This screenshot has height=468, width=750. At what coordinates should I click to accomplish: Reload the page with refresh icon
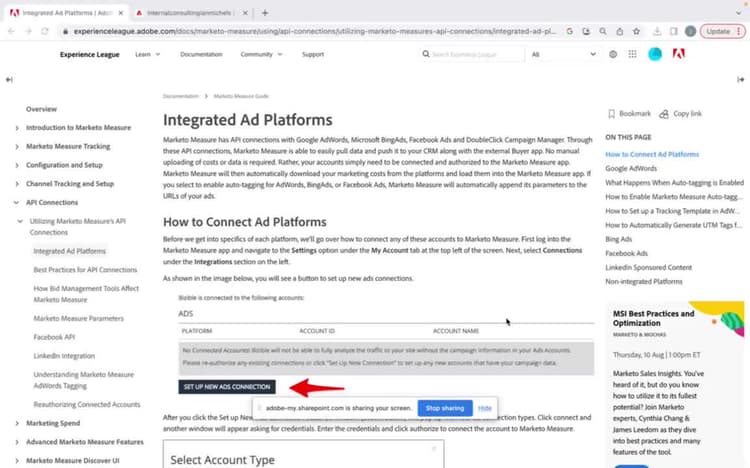coord(45,31)
